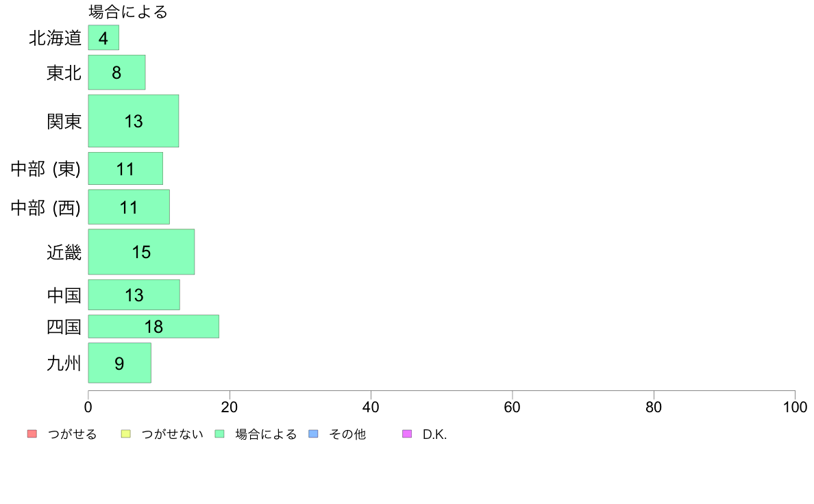
Task: Select the 四国 bar showing 18
Action: pyautogui.click(x=153, y=327)
